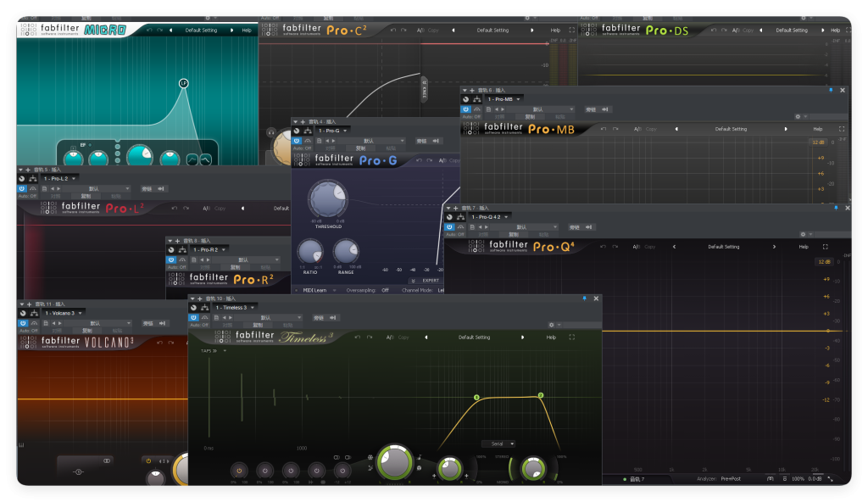Open Help in the FabFilter Micro plugin
The height and width of the screenshot is (502, 868).
pos(247,31)
